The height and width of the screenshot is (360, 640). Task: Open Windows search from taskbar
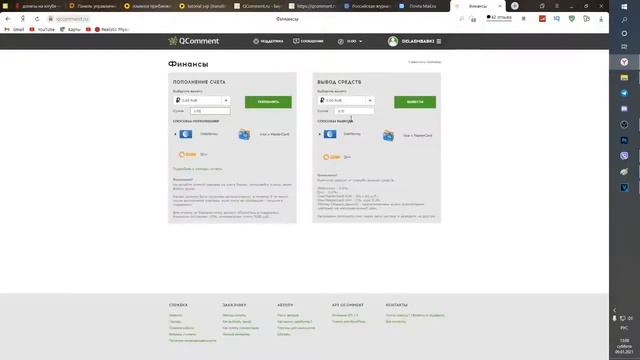pos(624,20)
